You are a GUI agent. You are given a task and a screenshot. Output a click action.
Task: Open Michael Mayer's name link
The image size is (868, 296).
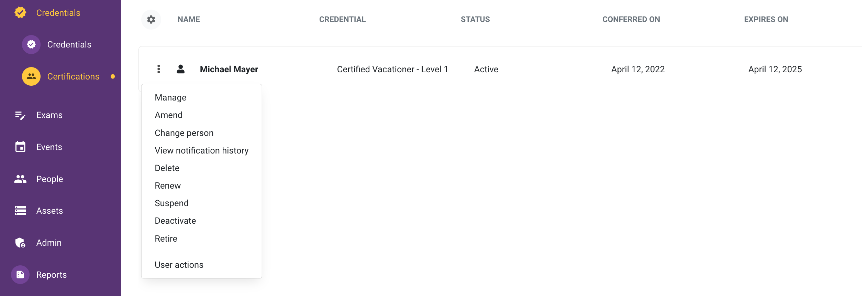(x=229, y=69)
